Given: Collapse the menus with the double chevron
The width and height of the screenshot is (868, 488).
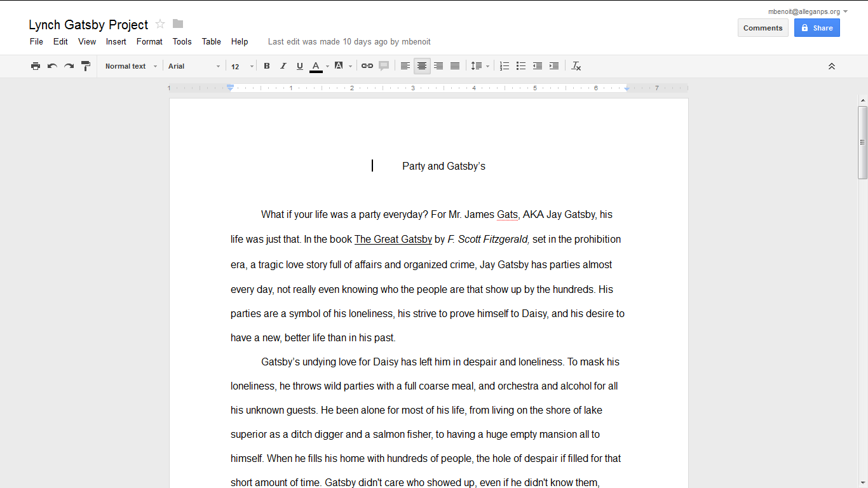Looking at the screenshot, I should 831,66.
